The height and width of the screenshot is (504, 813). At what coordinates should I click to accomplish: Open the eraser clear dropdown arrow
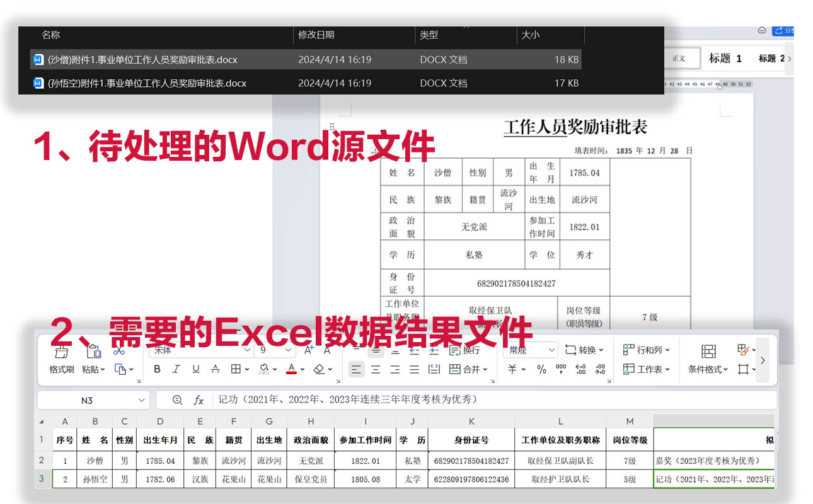[x=330, y=370]
